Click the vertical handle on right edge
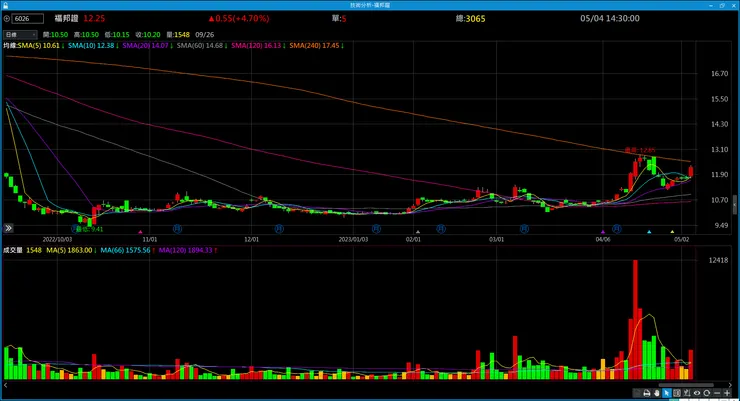The height and width of the screenshot is (401, 740). tap(735, 205)
